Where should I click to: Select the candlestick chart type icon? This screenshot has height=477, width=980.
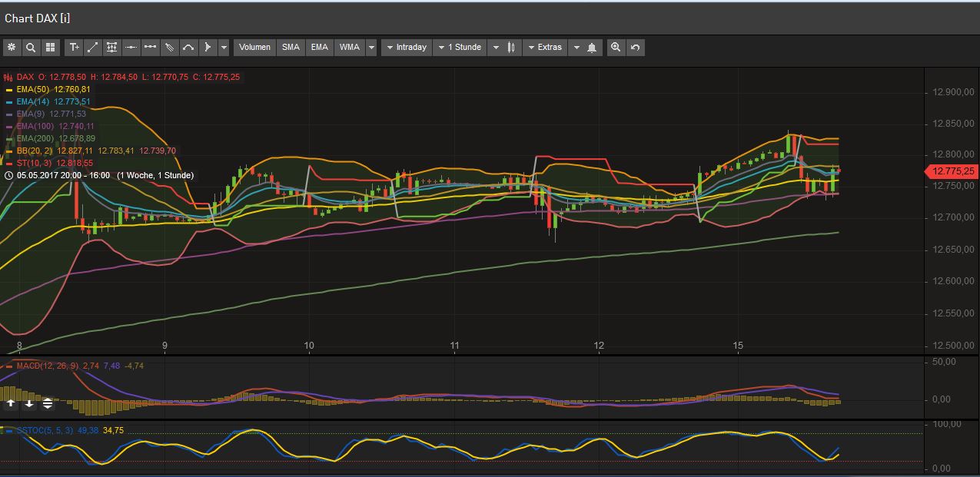click(513, 47)
